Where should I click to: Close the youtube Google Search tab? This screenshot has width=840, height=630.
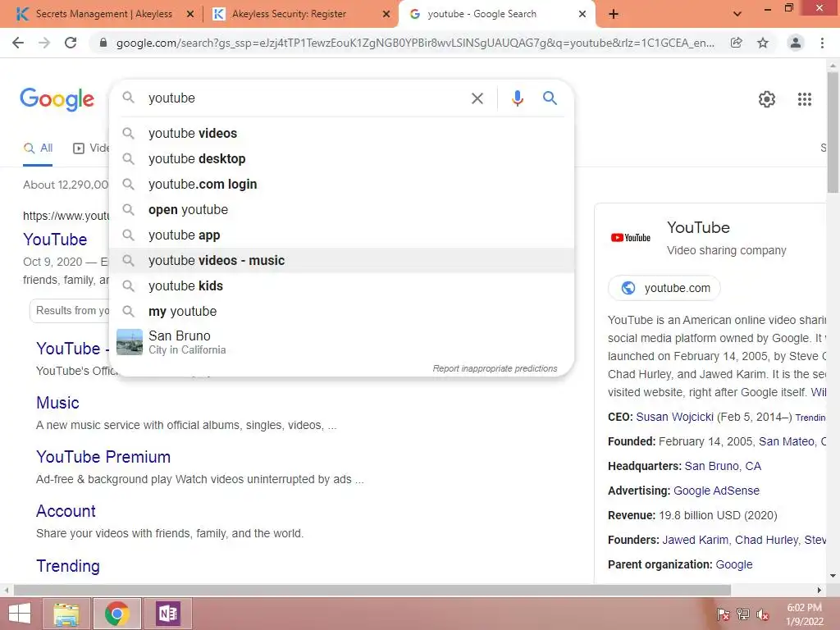click(x=582, y=15)
